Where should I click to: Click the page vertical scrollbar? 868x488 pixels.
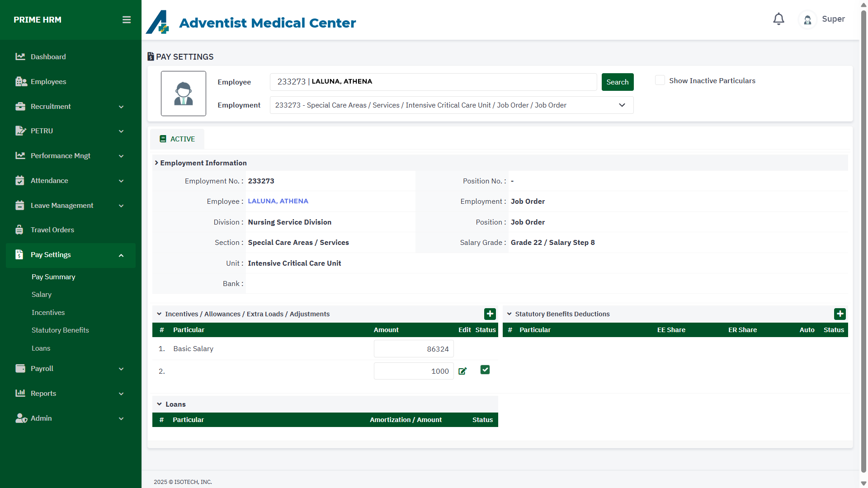point(863,244)
